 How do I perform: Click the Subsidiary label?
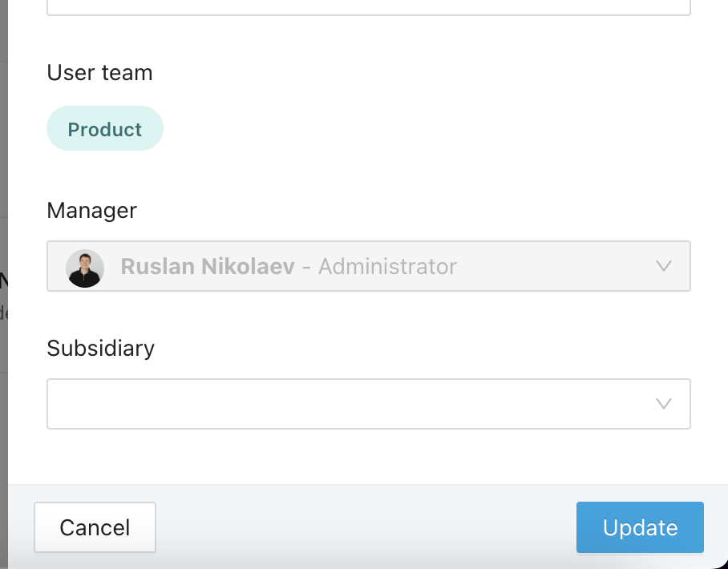click(x=101, y=349)
